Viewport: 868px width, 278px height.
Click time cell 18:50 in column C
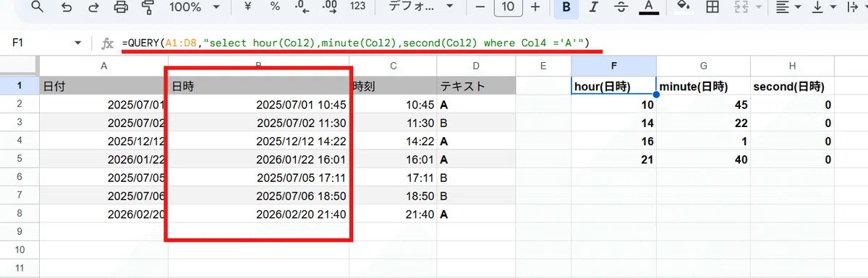tap(393, 196)
